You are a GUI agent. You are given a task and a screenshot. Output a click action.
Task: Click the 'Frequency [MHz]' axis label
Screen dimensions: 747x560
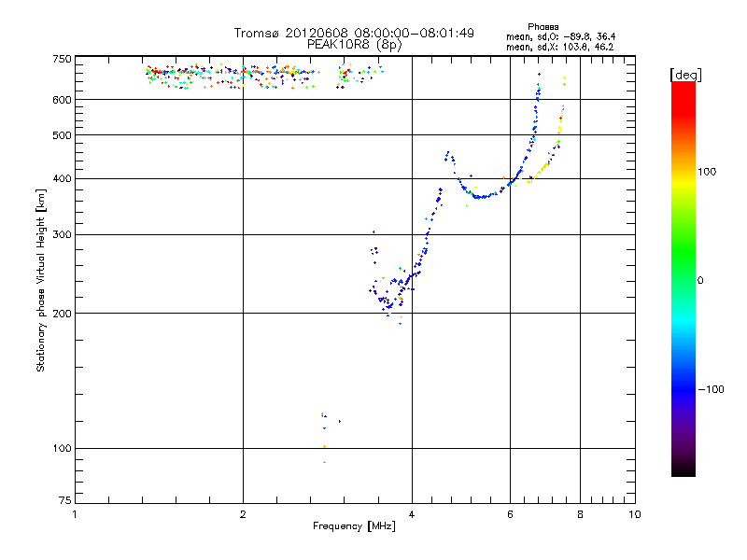pyautogui.click(x=354, y=526)
